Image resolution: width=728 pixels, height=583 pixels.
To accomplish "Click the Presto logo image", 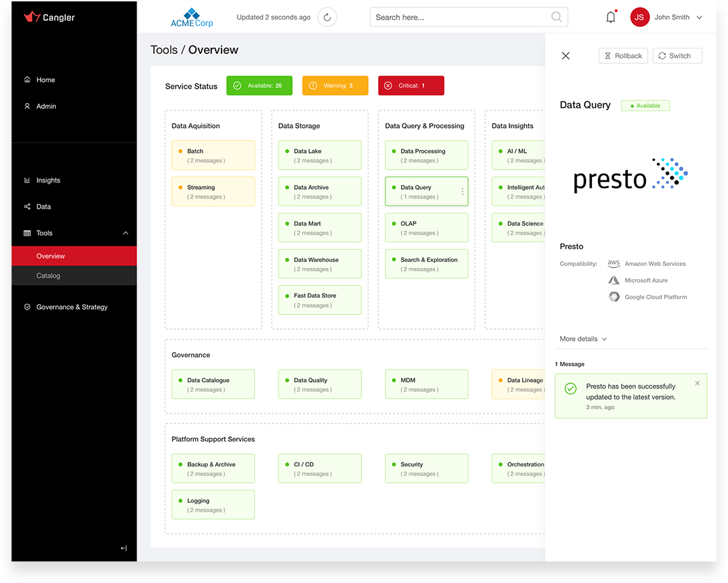I will point(630,176).
